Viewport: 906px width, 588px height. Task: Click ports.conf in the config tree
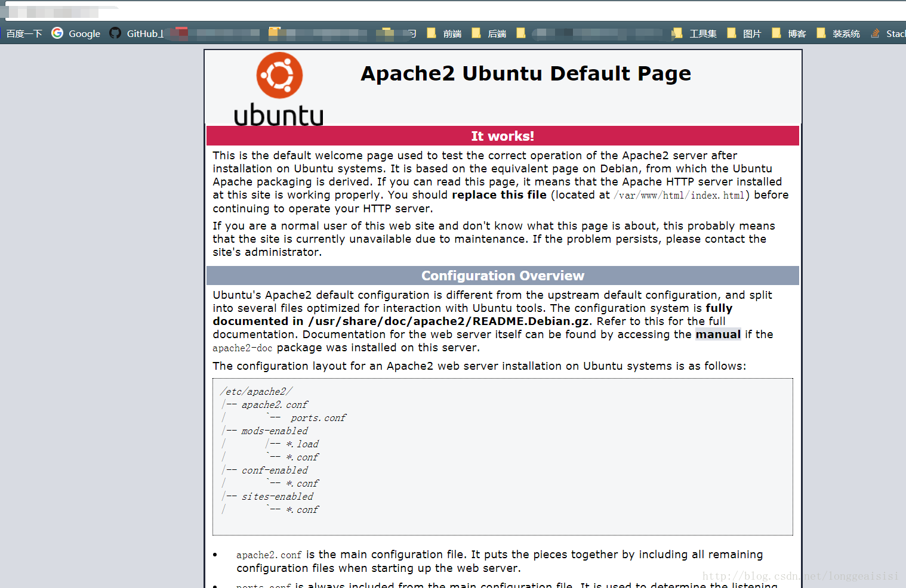(x=318, y=418)
